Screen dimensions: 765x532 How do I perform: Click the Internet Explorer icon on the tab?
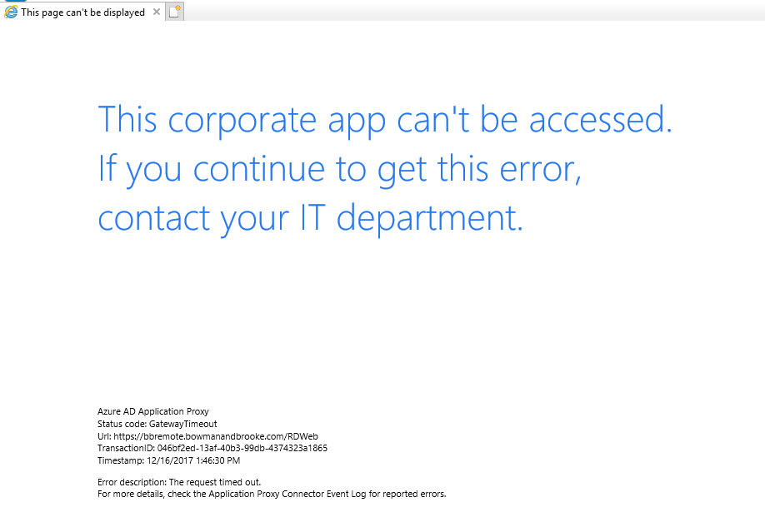(10, 12)
